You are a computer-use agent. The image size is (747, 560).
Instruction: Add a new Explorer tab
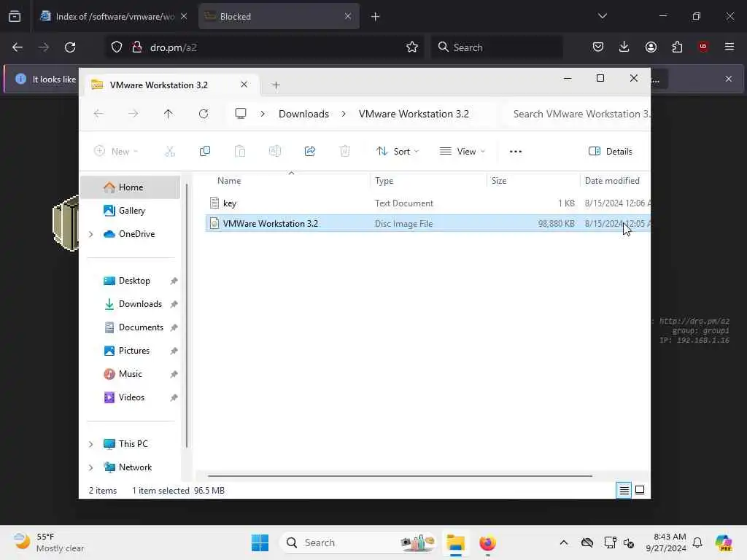(x=276, y=85)
